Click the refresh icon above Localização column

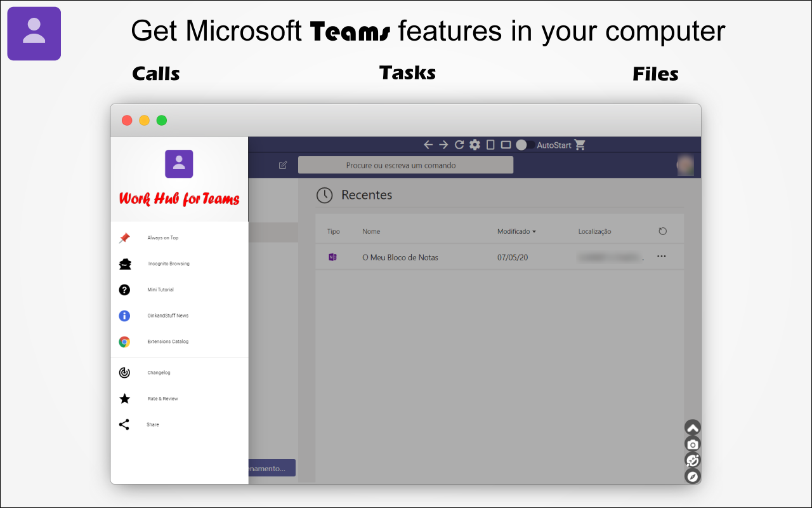tap(662, 231)
